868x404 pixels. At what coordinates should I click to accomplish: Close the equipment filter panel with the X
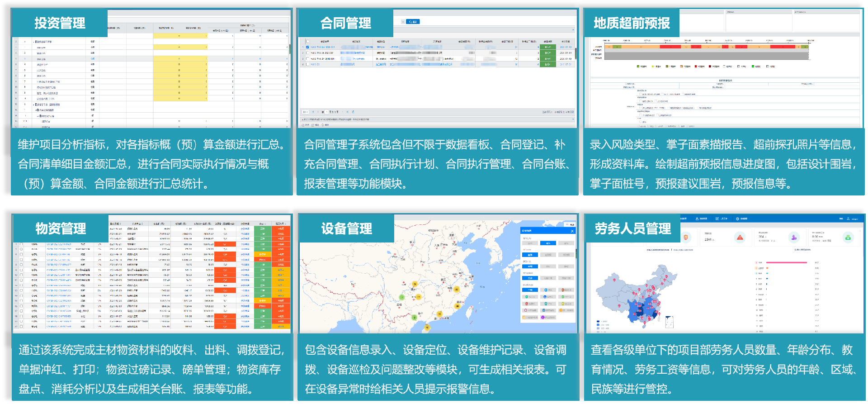pos(572,231)
